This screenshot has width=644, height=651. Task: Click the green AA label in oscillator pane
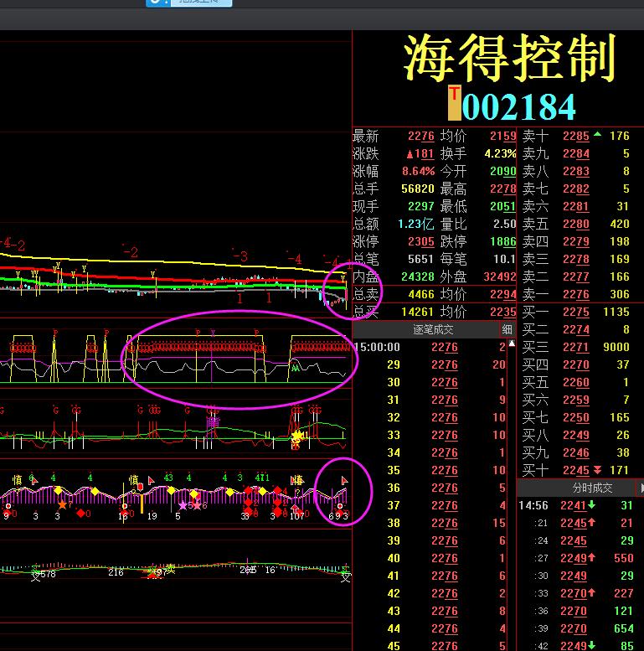(x=295, y=368)
